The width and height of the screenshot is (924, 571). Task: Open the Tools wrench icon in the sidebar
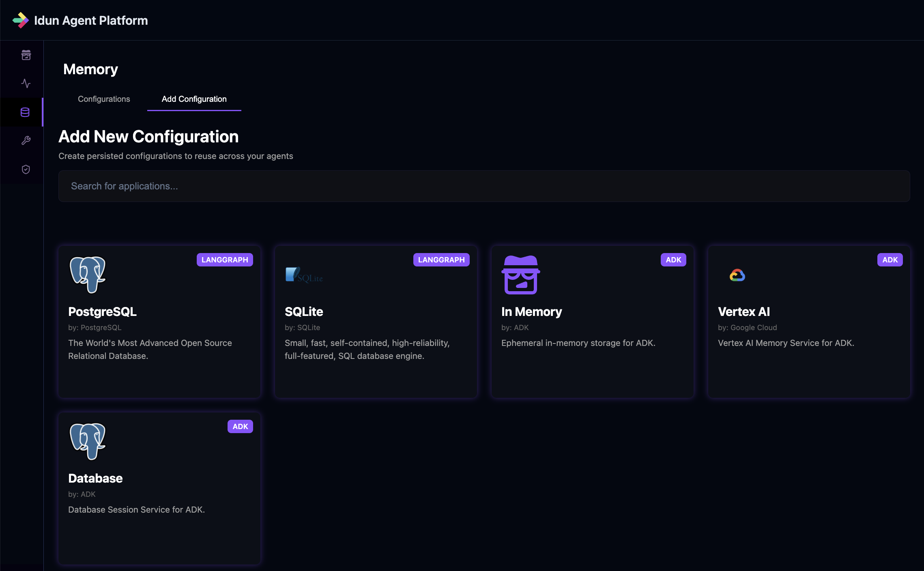point(26,141)
